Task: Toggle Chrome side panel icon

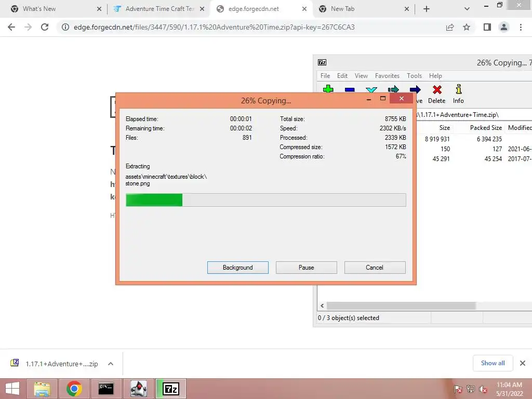Action: coord(487,27)
